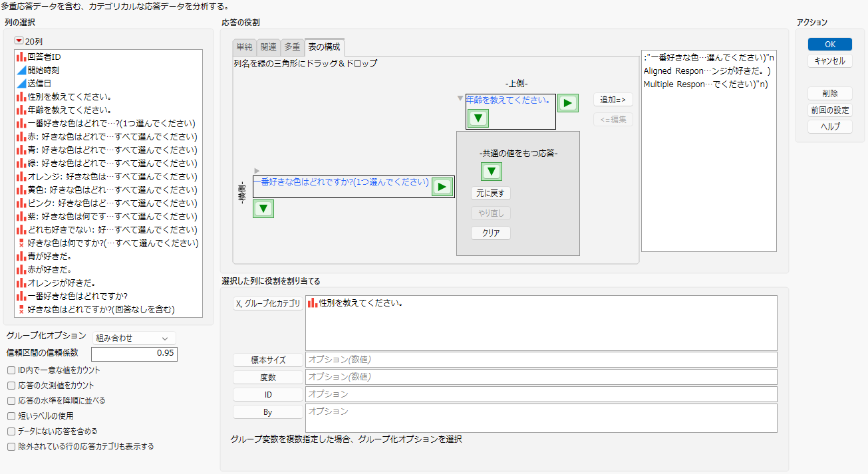Enable ID内で一意な値をカウント checkbox
Viewport: 868px width, 474px height.
(x=11, y=370)
